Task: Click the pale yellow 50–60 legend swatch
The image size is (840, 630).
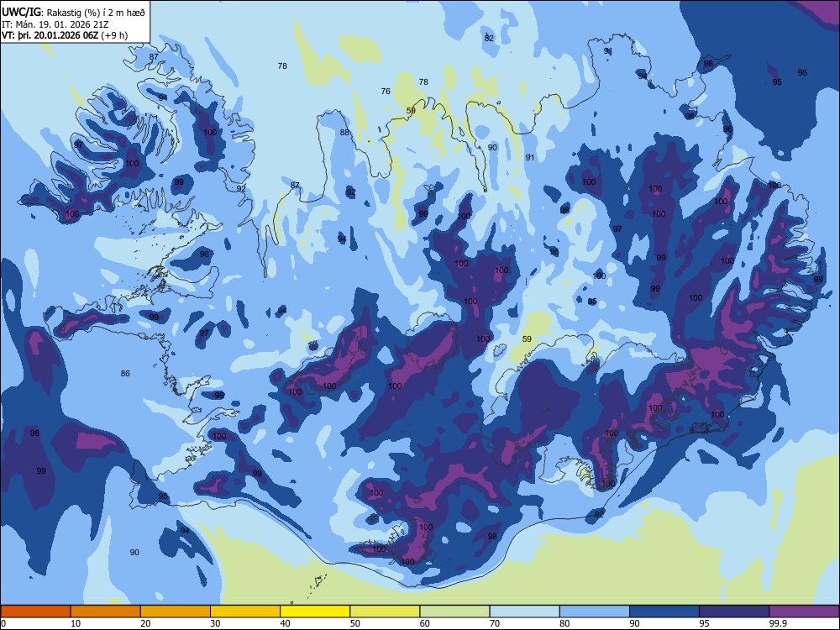Action: tap(385, 612)
